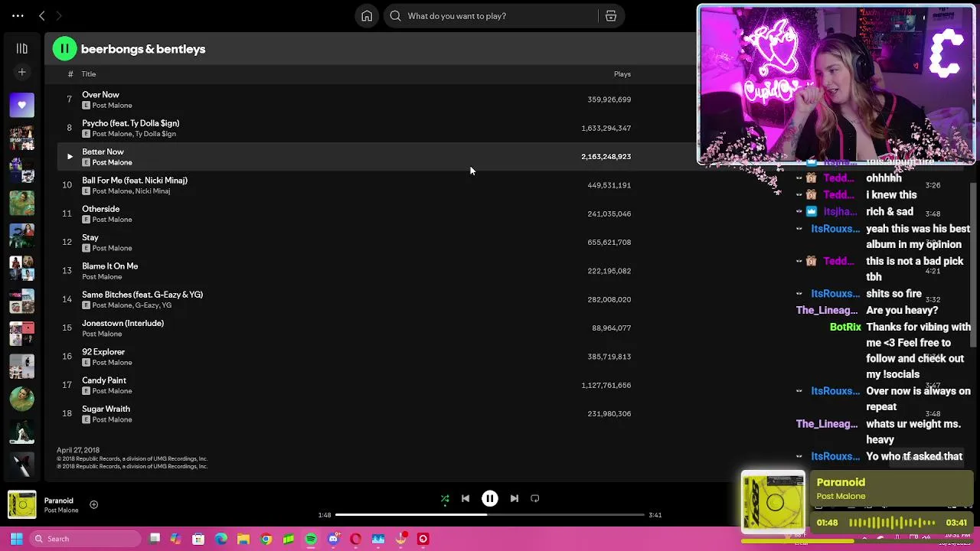
Task: Pause playback in the bottom player bar
Action: point(490,499)
